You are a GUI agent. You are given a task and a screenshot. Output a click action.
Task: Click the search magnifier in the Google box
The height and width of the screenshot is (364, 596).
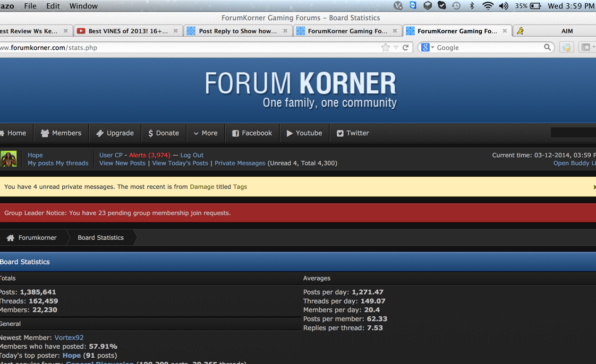click(547, 47)
